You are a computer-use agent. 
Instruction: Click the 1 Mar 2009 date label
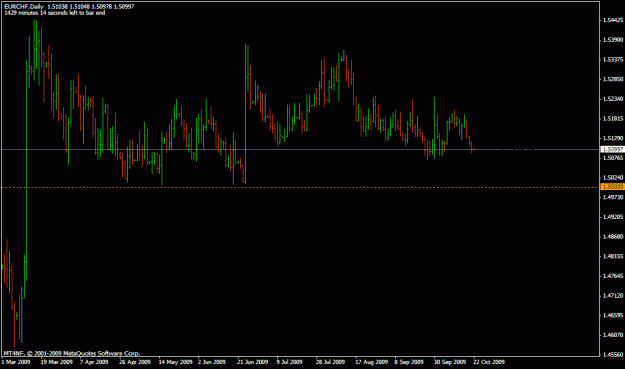click(x=16, y=362)
